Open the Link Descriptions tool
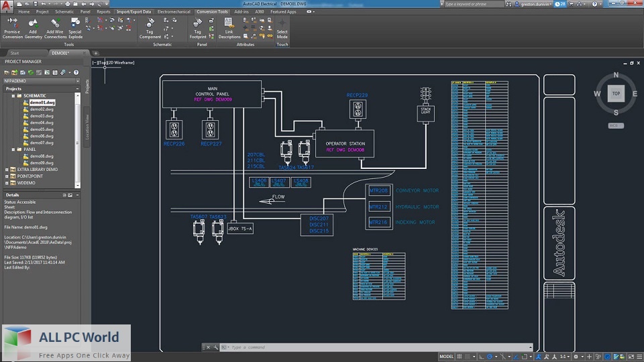This screenshot has height=362, width=644. 229,28
